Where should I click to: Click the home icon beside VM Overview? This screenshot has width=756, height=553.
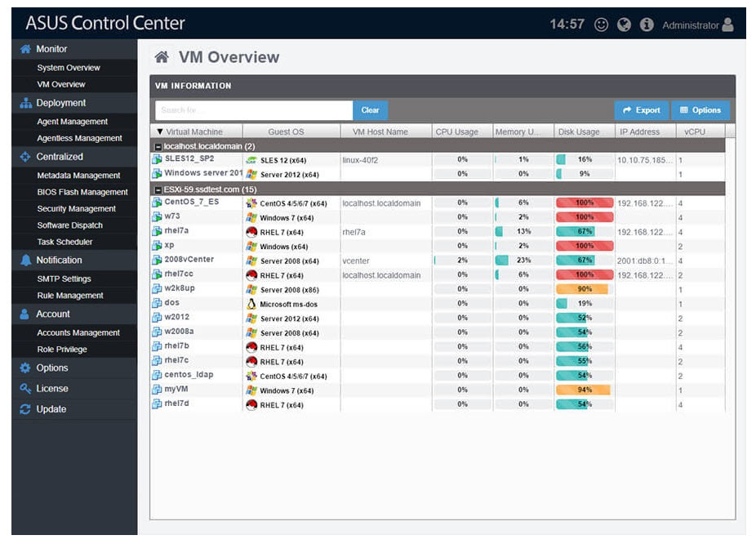point(162,57)
